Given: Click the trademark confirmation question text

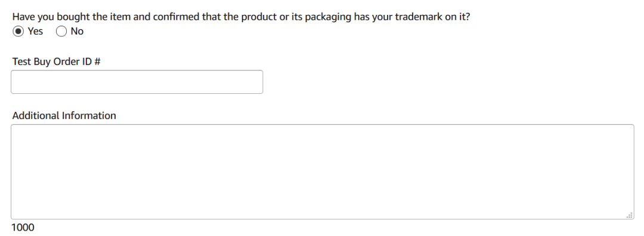Looking at the screenshot, I should 241,17.
